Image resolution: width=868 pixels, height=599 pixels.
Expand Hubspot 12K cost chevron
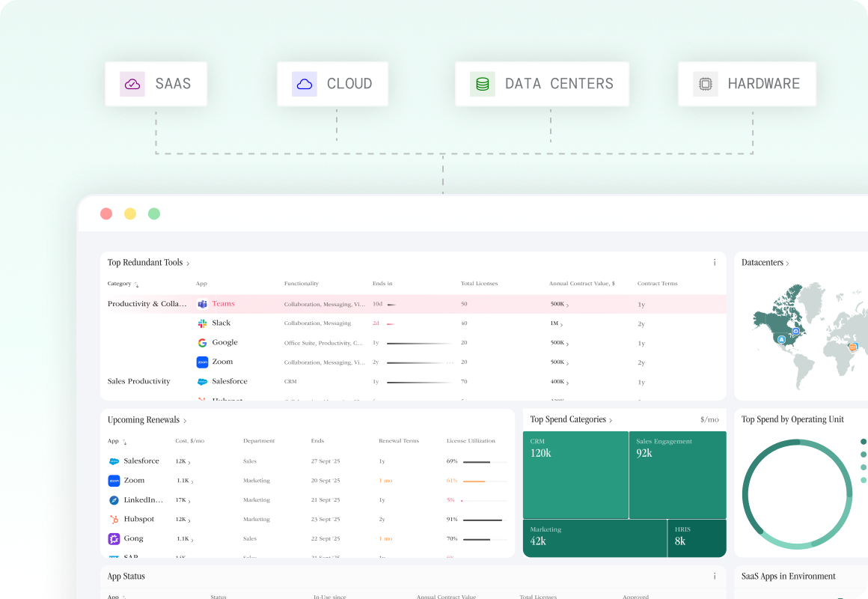[189, 520]
